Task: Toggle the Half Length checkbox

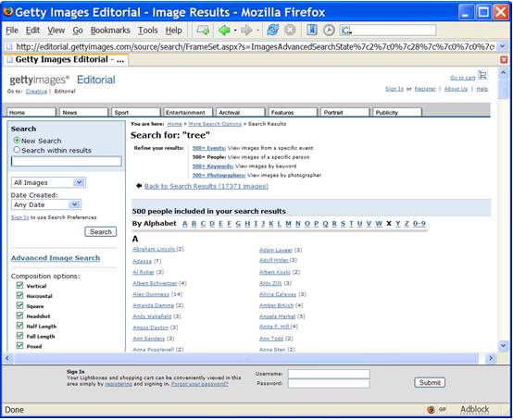Action: (19, 326)
